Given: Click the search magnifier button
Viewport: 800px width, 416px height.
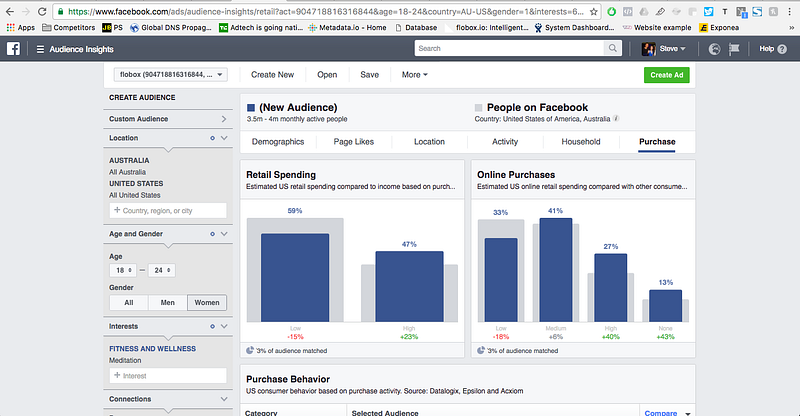Looking at the screenshot, I should pyautogui.click(x=612, y=48).
